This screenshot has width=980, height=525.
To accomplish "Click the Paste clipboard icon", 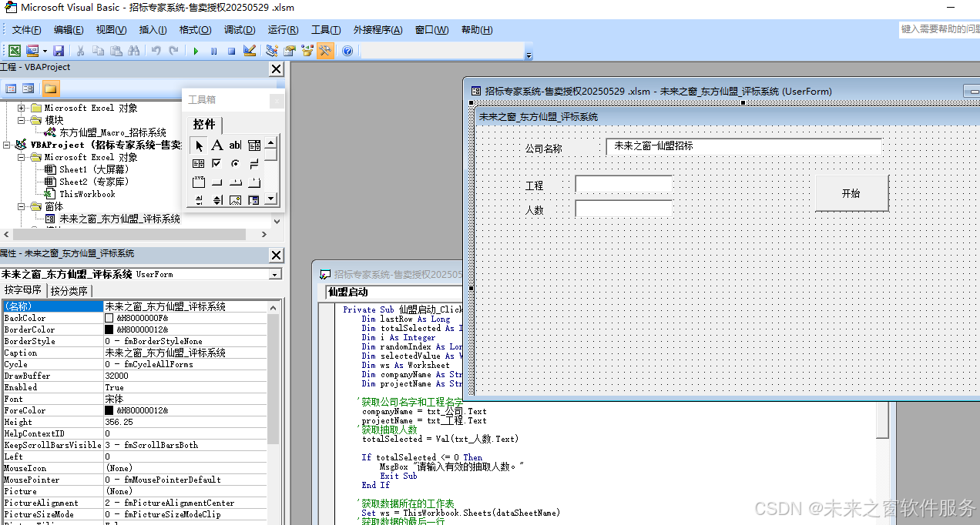I will pyautogui.click(x=116, y=51).
